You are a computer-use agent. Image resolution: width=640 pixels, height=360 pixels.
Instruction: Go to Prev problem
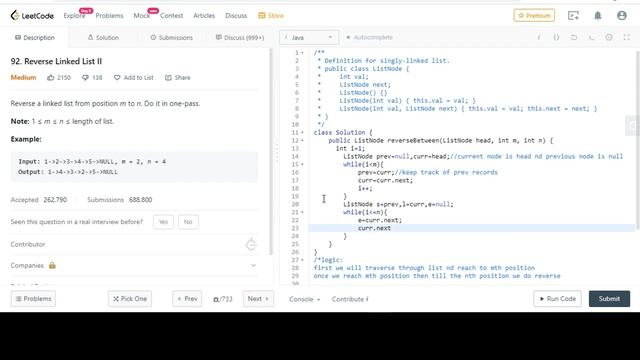pyautogui.click(x=187, y=299)
